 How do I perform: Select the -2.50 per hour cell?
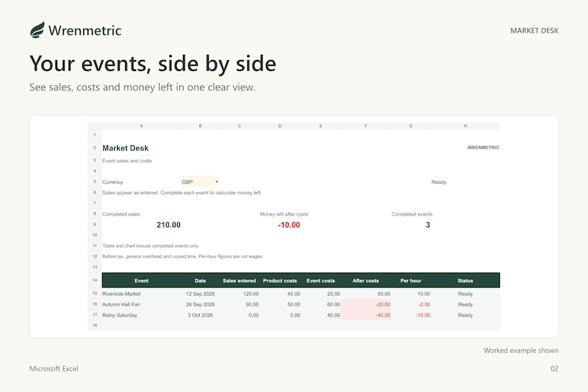(411, 305)
